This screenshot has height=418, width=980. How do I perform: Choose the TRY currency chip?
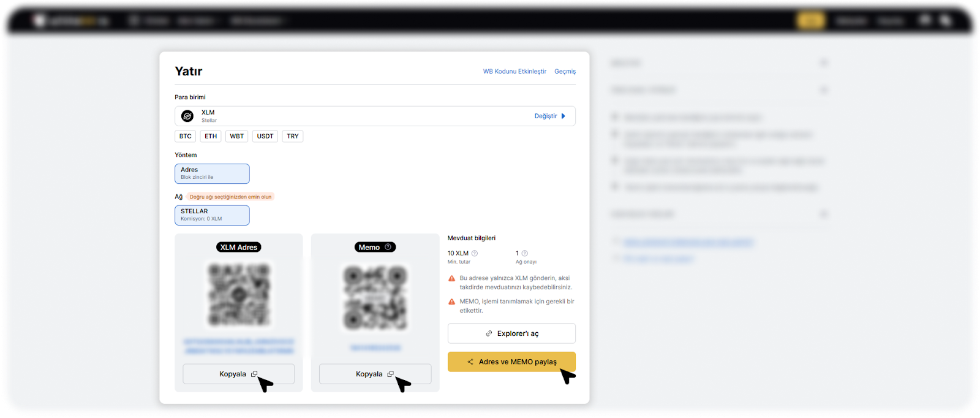293,136
